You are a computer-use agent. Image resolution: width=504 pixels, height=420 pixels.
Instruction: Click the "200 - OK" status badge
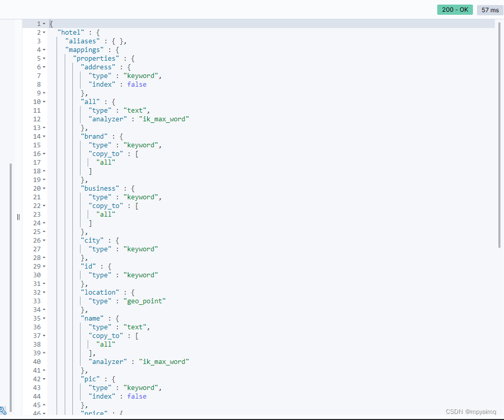click(x=455, y=10)
